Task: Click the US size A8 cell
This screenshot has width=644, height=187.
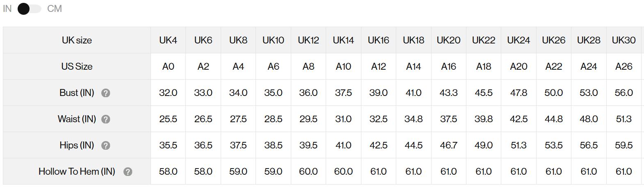Action: [x=308, y=66]
